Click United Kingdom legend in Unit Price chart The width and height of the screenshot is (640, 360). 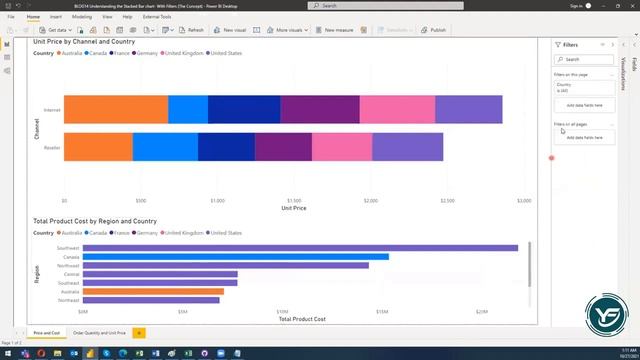pyautogui.click(x=182, y=53)
